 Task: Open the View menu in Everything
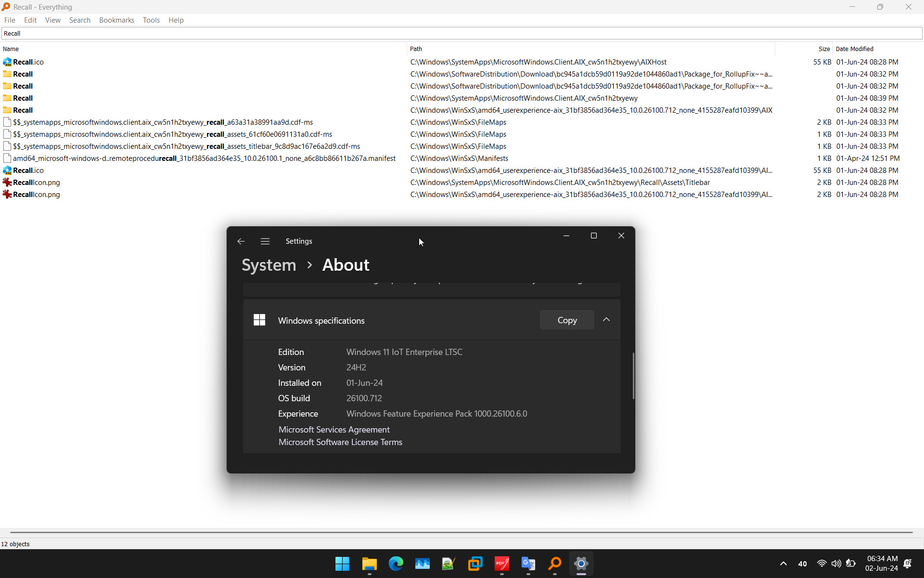click(53, 20)
